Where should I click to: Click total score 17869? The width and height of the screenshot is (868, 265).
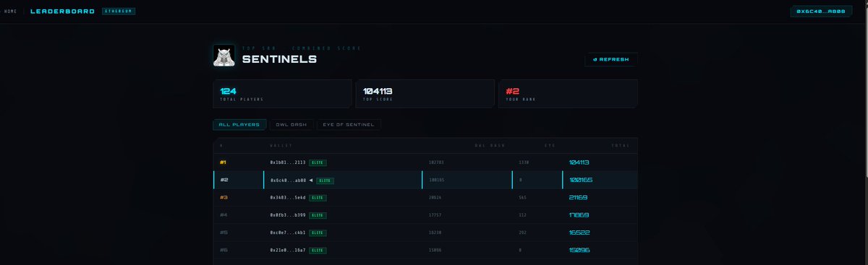[579, 215]
